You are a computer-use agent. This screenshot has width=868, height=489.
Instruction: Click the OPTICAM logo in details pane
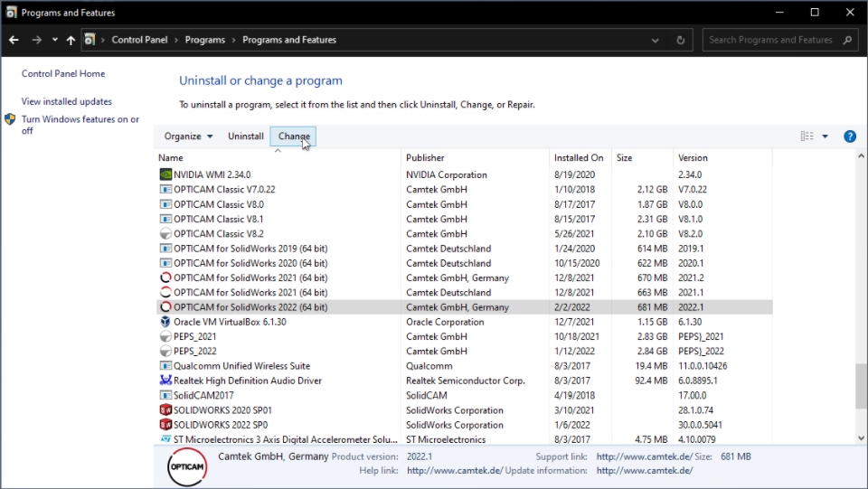(187, 466)
